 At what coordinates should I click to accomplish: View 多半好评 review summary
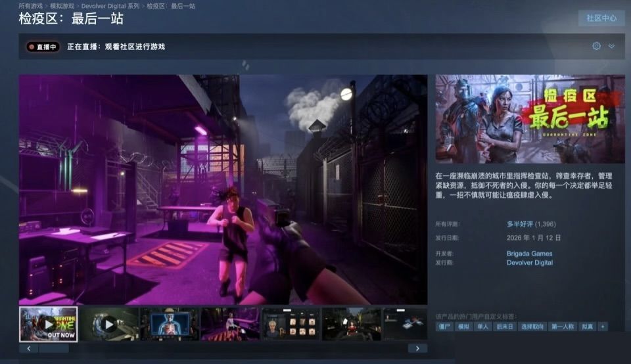(520, 224)
